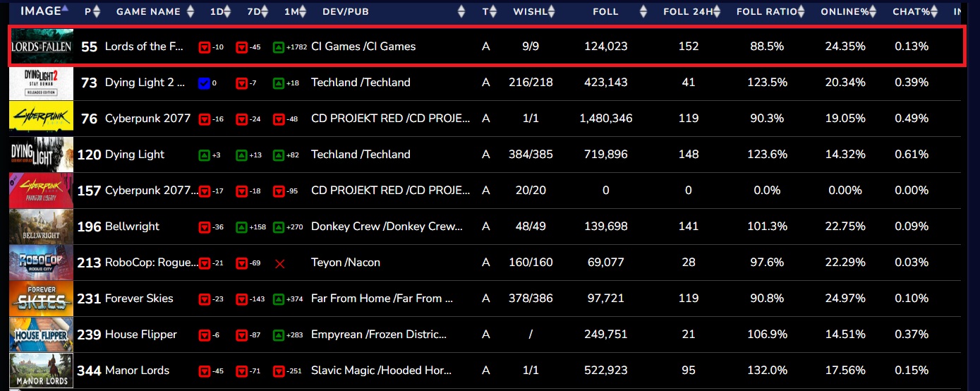Click the red 7D down-arrow for Forever Skies
980x391 pixels.
(x=241, y=299)
